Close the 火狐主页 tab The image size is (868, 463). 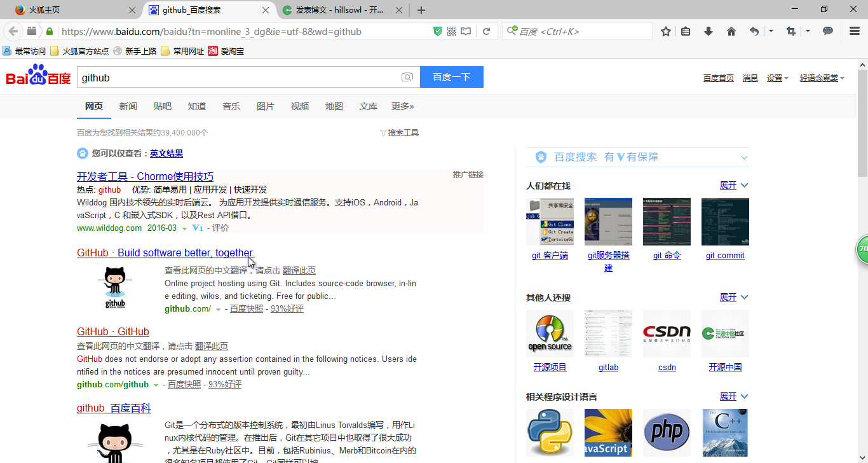pos(132,10)
